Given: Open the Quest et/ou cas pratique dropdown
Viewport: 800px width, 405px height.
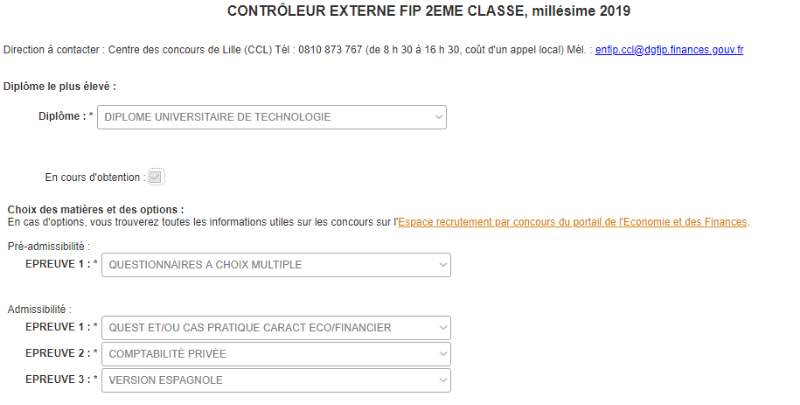Looking at the screenshot, I should tap(276, 328).
